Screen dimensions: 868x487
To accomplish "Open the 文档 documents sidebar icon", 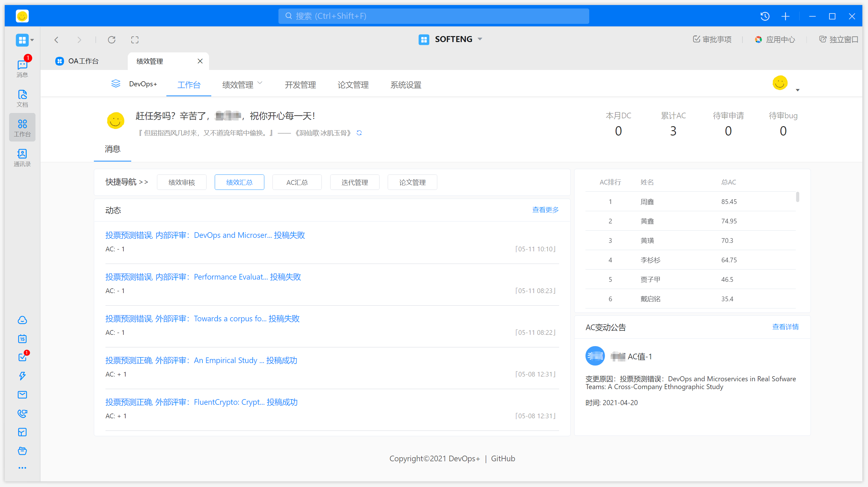I will pyautogui.click(x=22, y=98).
